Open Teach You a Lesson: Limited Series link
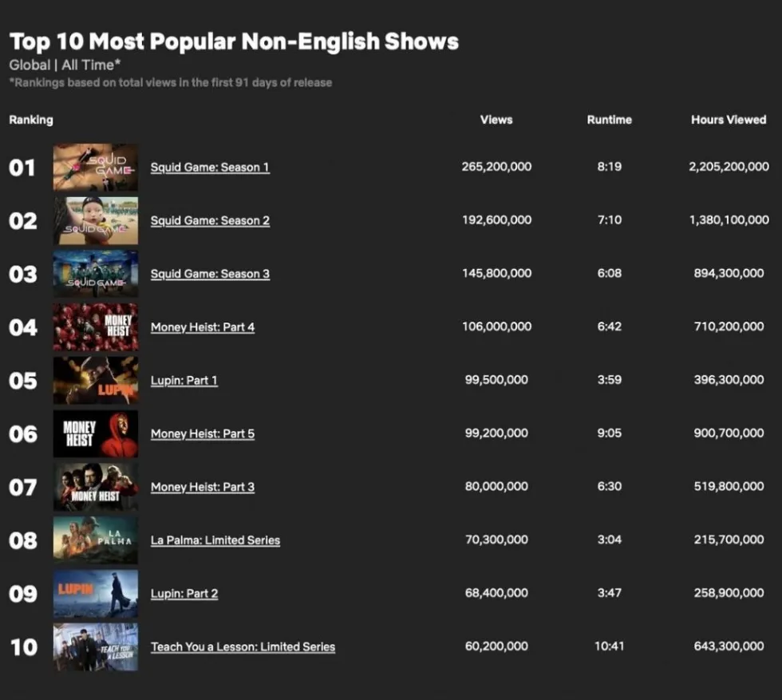Screen dimensions: 782x700 243,647
